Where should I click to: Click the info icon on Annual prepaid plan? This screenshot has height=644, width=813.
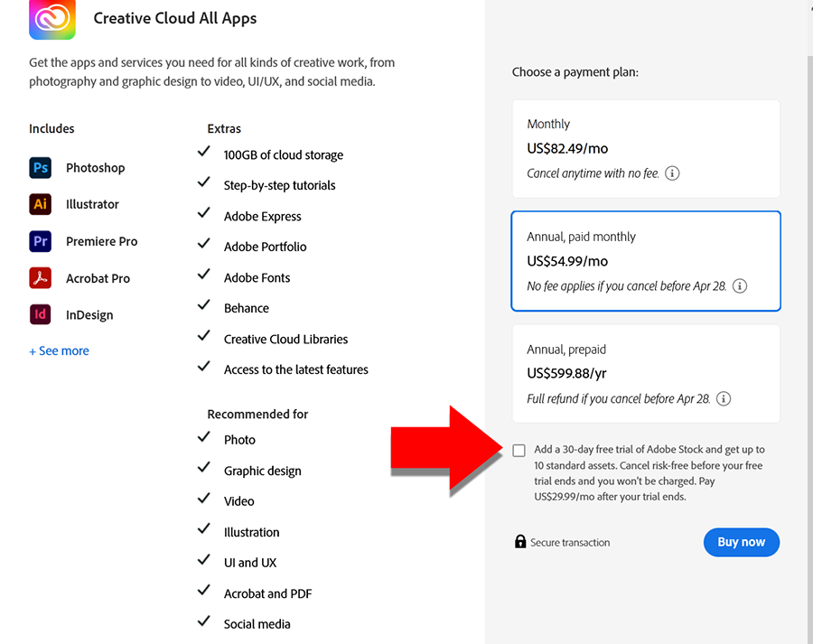pyautogui.click(x=723, y=398)
